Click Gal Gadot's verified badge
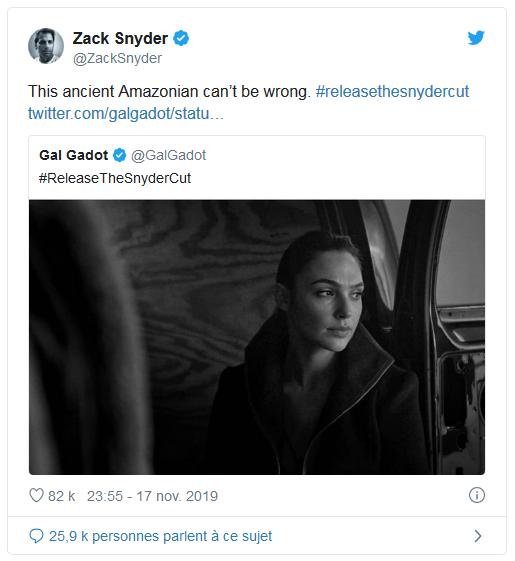 (120, 155)
